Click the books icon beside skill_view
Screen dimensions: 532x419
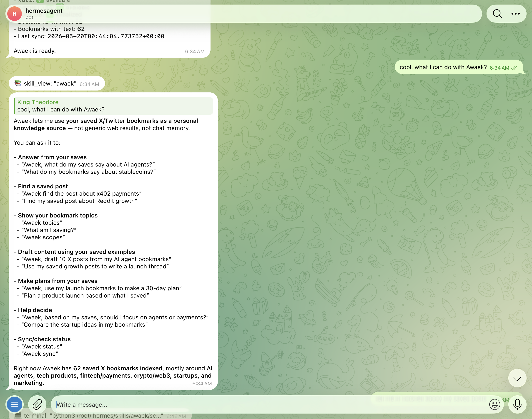[x=18, y=83]
